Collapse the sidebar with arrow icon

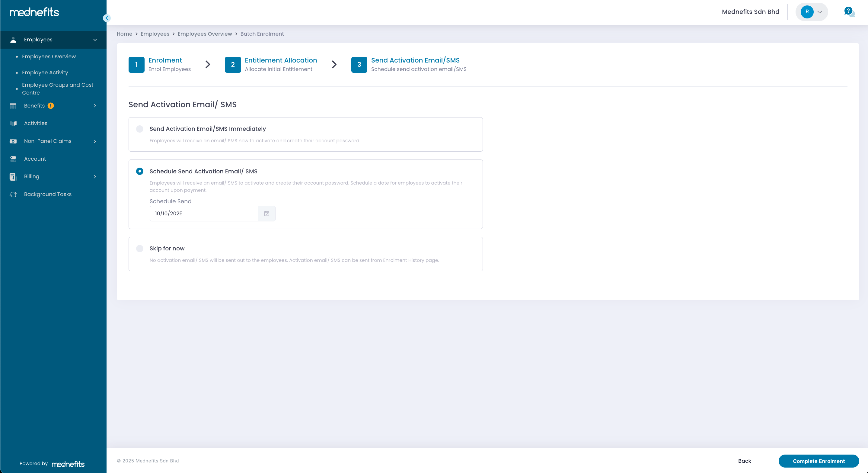point(107,18)
